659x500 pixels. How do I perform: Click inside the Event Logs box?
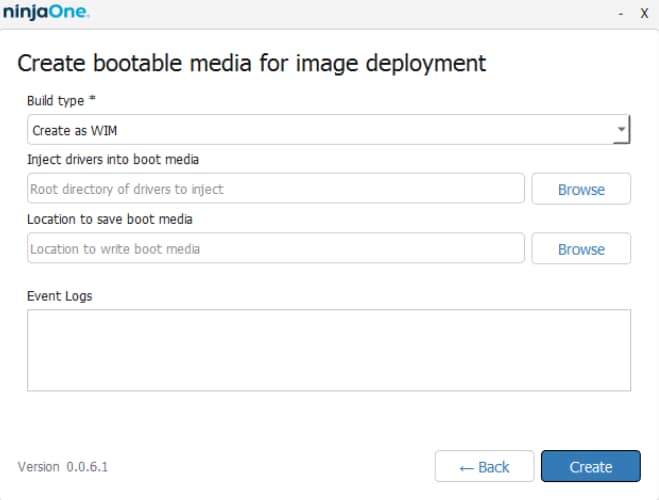pos(328,350)
